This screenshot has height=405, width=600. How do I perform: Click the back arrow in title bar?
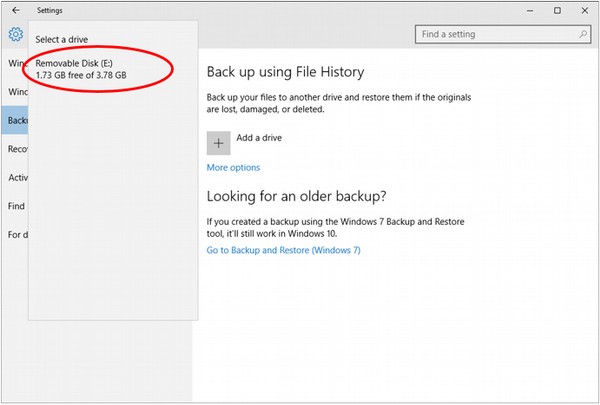click(15, 10)
